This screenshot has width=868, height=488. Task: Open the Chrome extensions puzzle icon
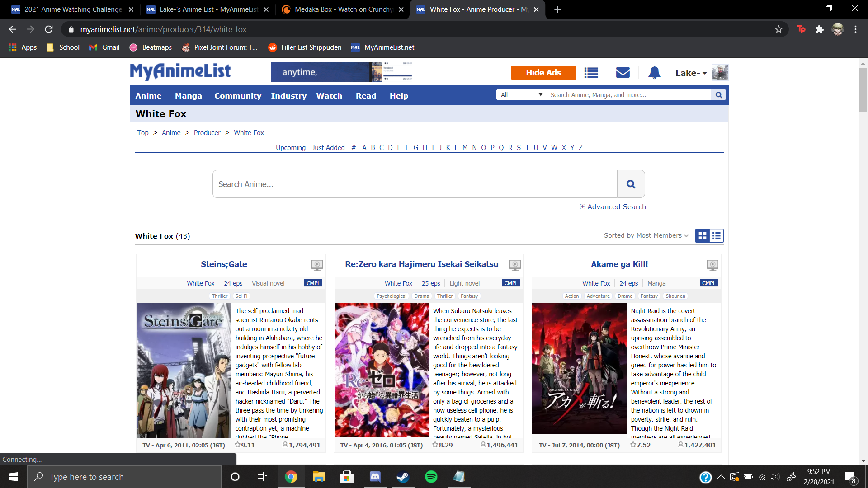[x=819, y=29]
